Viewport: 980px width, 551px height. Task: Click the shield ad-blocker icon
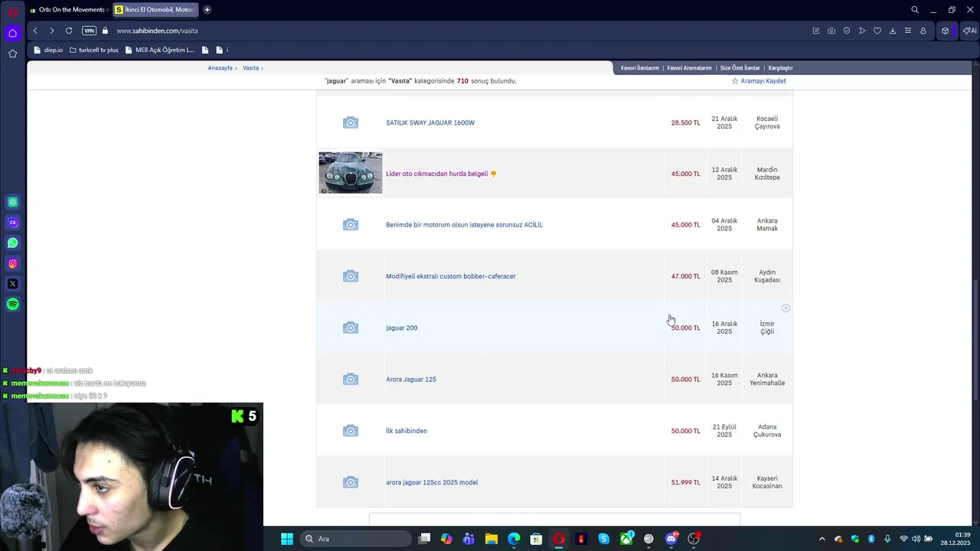[847, 31]
